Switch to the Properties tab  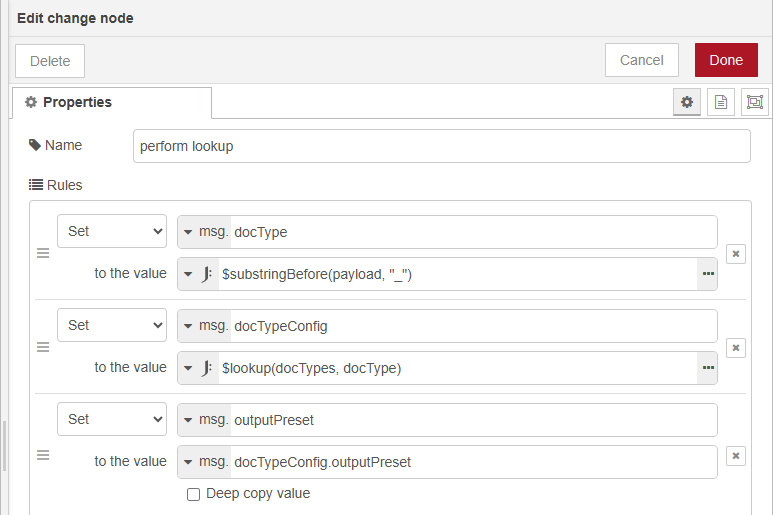[112, 103]
